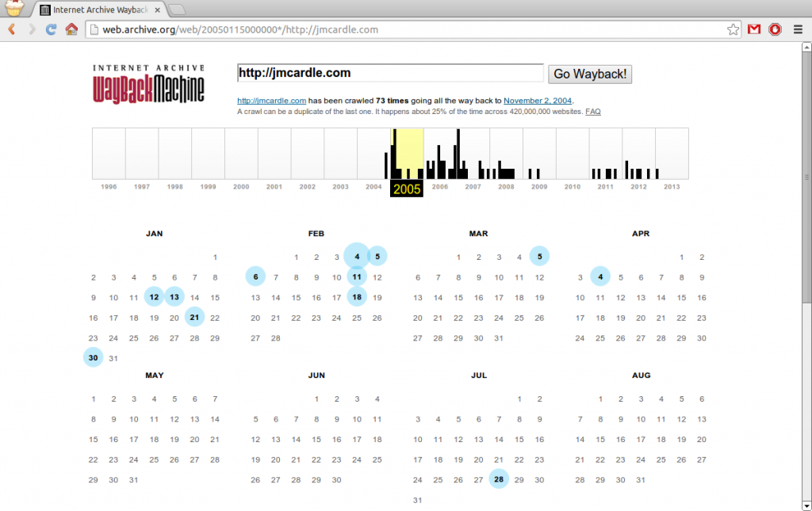812x511 pixels.
Task: Reload the page with the refresh icon
Action: pos(51,29)
